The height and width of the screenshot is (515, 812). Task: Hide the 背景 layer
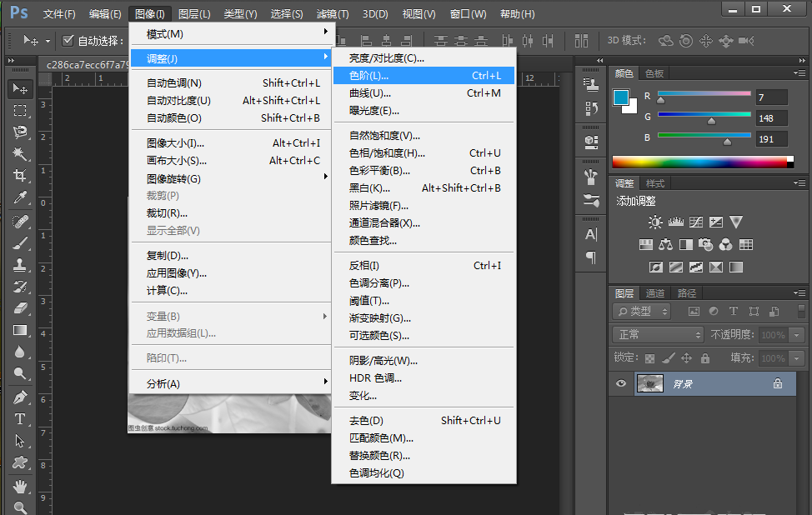point(620,383)
